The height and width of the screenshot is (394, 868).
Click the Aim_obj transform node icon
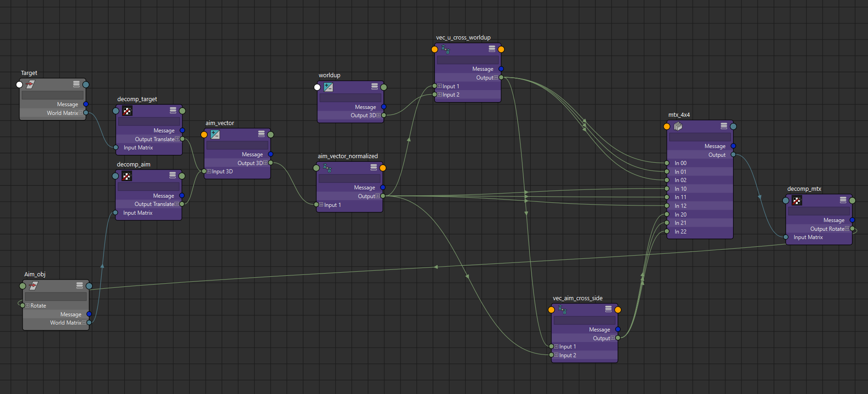(x=33, y=286)
